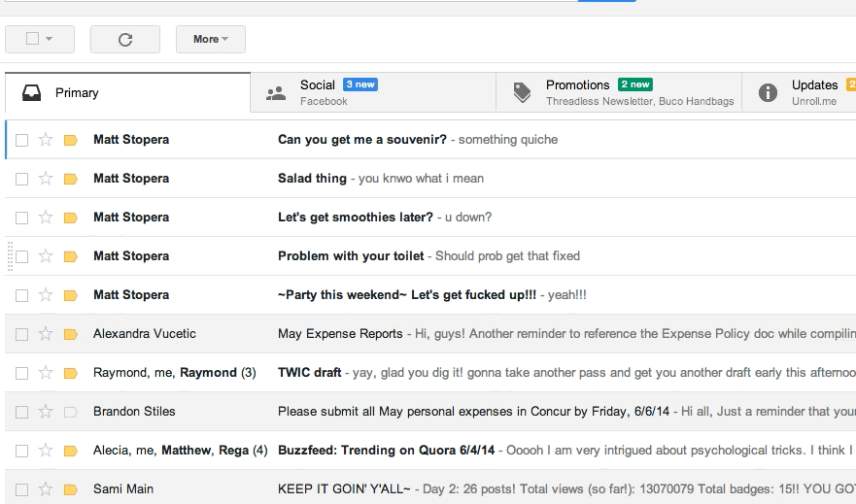Switch to the Social tab
The height and width of the screenshot is (504, 856).
[x=373, y=92]
